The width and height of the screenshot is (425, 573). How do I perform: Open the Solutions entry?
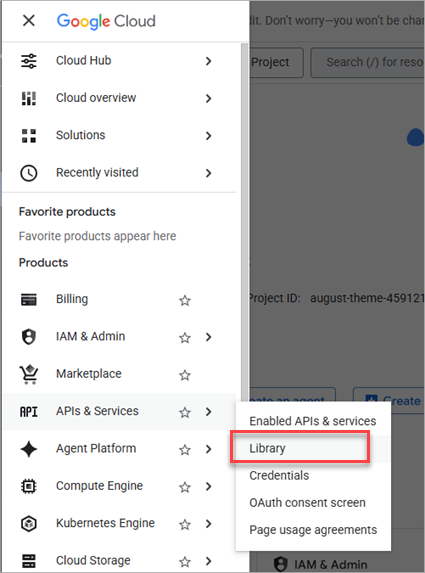pyautogui.click(x=80, y=135)
